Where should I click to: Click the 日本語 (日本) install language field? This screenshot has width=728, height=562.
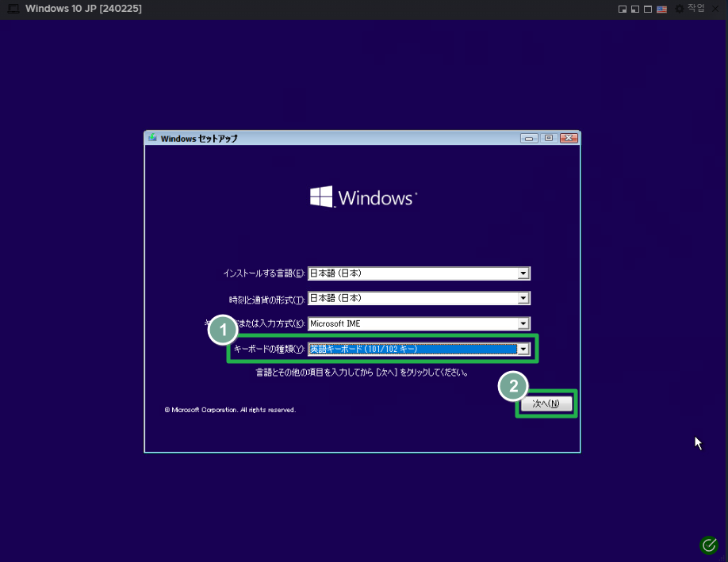[411, 273]
